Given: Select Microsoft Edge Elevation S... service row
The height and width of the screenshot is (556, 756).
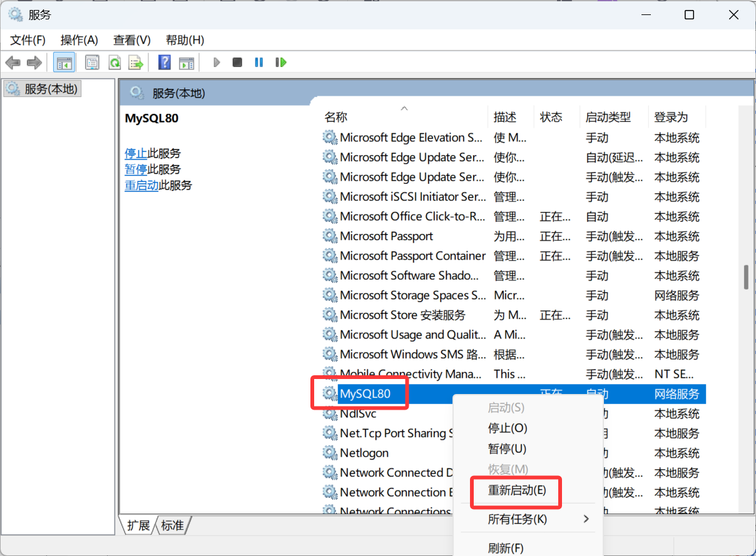Looking at the screenshot, I should coord(411,138).
